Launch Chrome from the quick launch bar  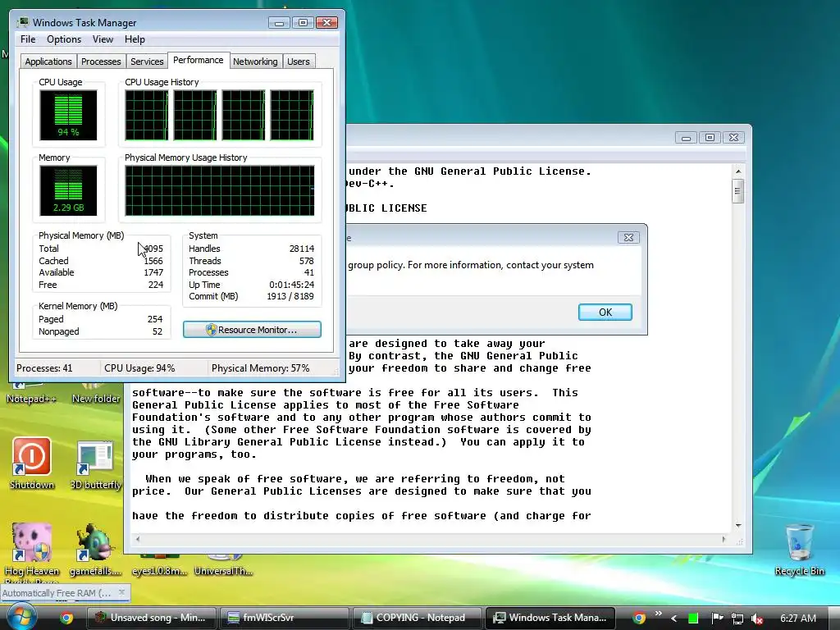[x=66, y=618]
